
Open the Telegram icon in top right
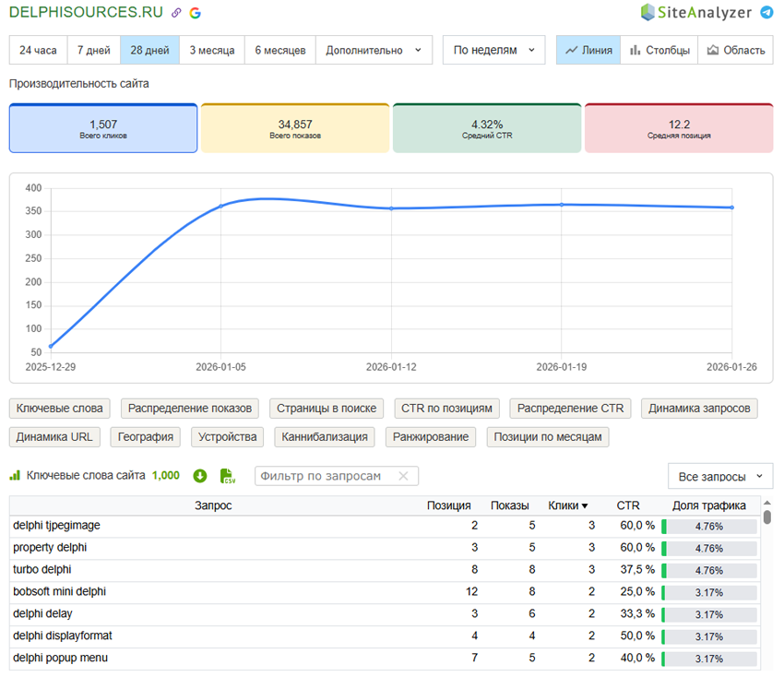(766, 12)
